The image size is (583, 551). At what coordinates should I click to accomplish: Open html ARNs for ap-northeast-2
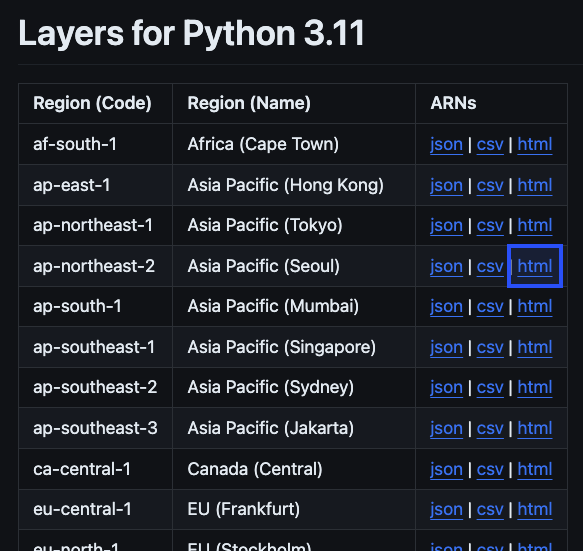535,266
